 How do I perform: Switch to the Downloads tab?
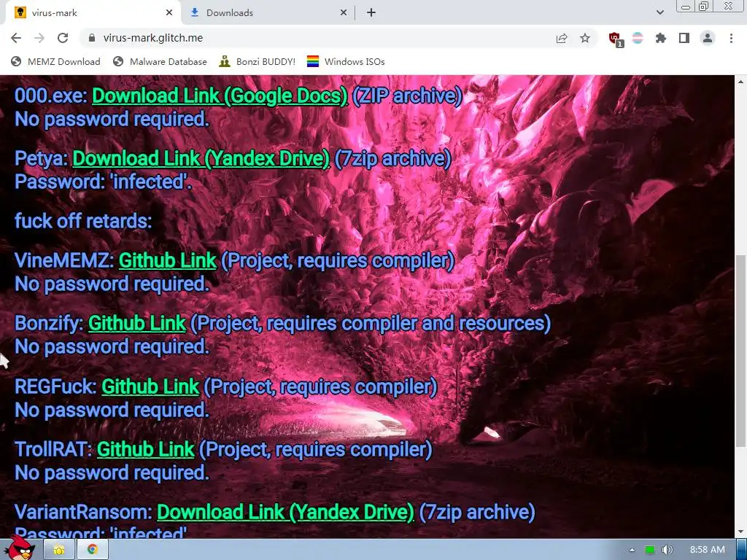tap(269, 13)
